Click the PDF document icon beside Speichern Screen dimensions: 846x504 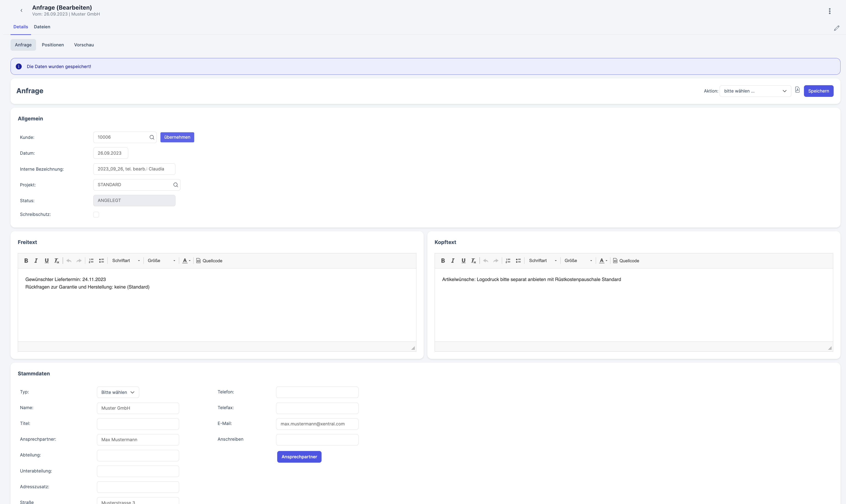[797, 90]
